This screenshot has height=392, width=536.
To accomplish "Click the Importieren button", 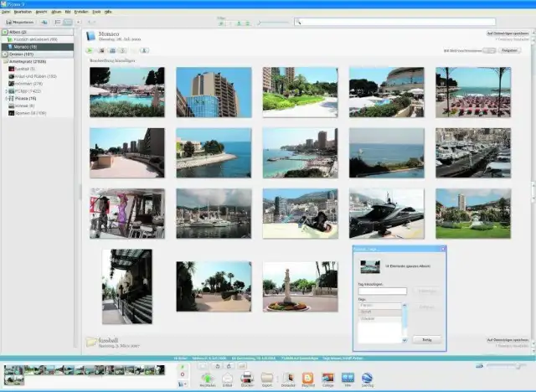I will click(x=19, y=22).
